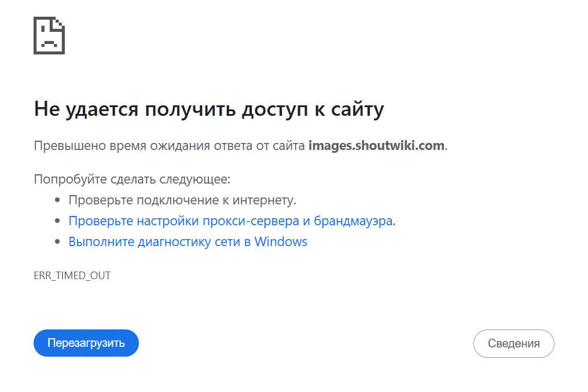Click the Попробуйте сделать следующее line
This screenshot has width=588, height=392.
tap(132, 179)
